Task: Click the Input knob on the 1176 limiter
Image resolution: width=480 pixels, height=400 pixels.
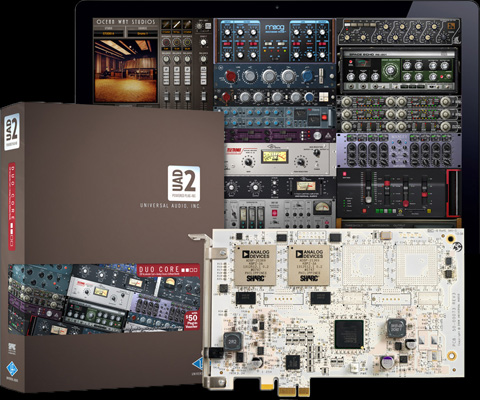Action: [231, 188]
